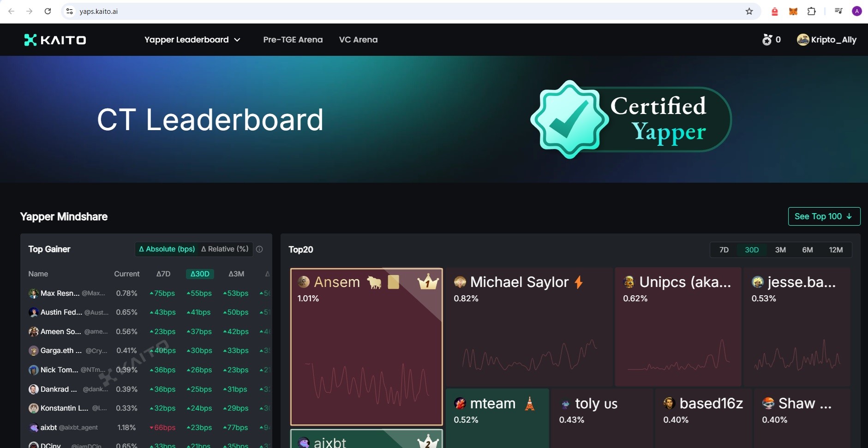Image resolution: width=868 pixels, height=448 pixels.
Task: Open the browser extensions puzzle icon
Action: click(811, 12)
